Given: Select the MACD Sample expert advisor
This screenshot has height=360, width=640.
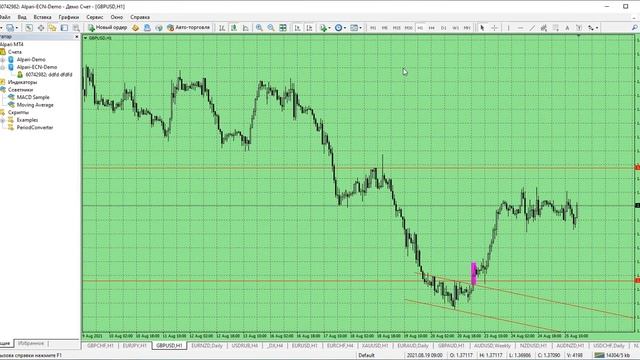Looking at the screenshot, I should [x=33, y=97].
